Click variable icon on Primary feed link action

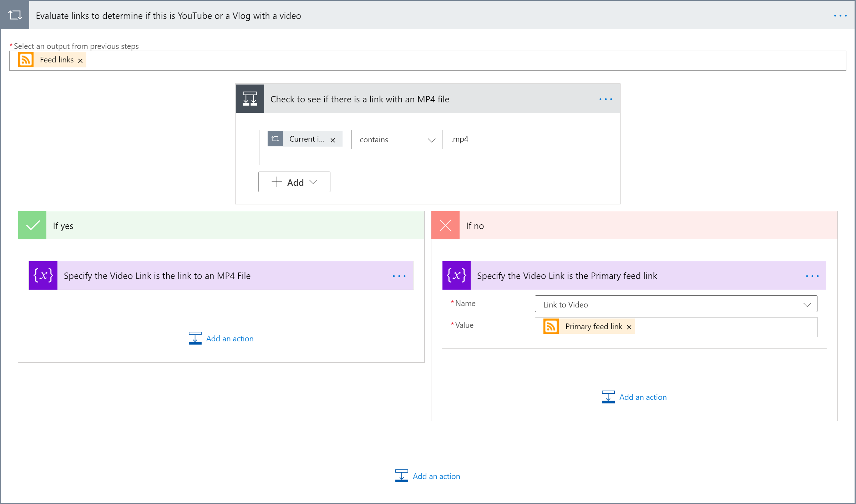456,275
